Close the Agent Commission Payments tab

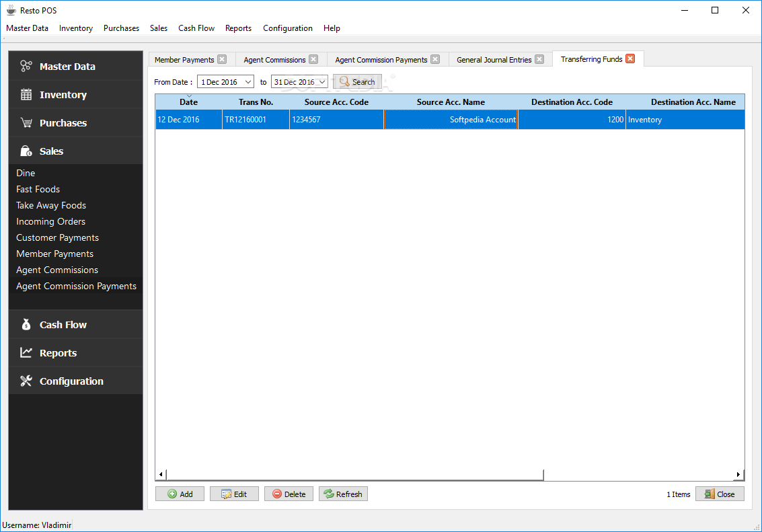[x=435, y=59]
